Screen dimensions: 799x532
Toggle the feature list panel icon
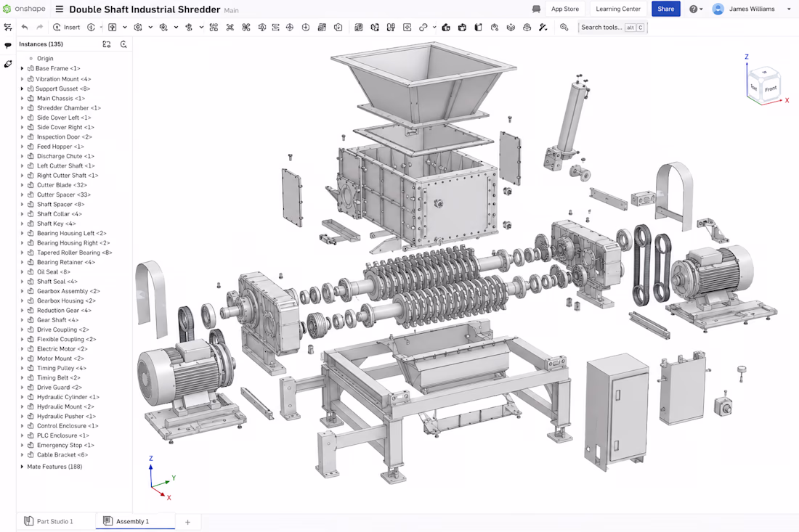coord(8,27)
